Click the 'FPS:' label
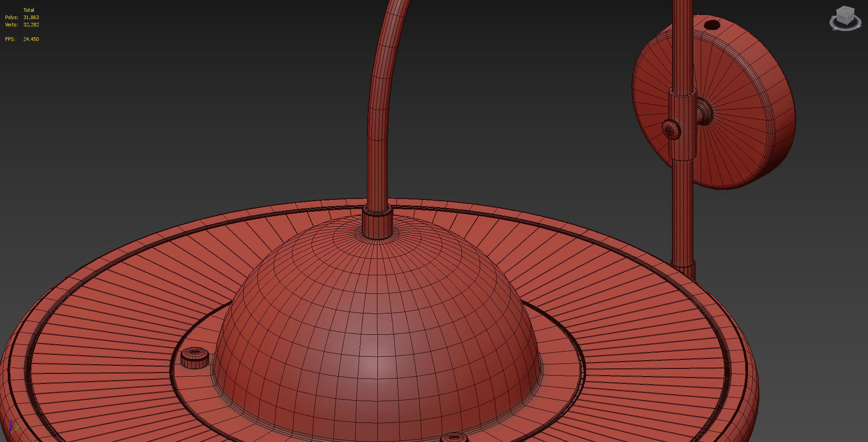 pos(10,39)
